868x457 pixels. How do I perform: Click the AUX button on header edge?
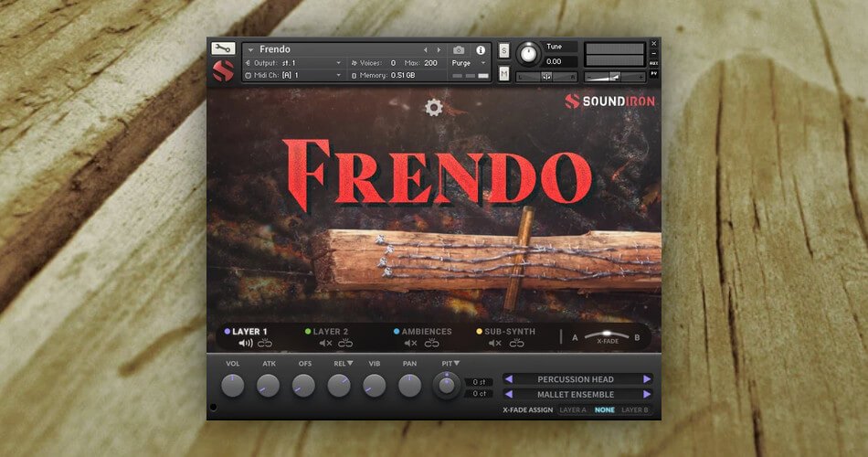pyautogui.click(x=654, y=64)
